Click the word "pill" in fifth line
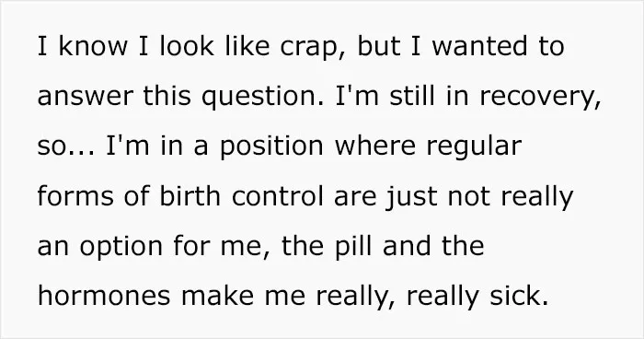Image resolution: width=644 pixels, height=339 pixels. tap(353, 247)
